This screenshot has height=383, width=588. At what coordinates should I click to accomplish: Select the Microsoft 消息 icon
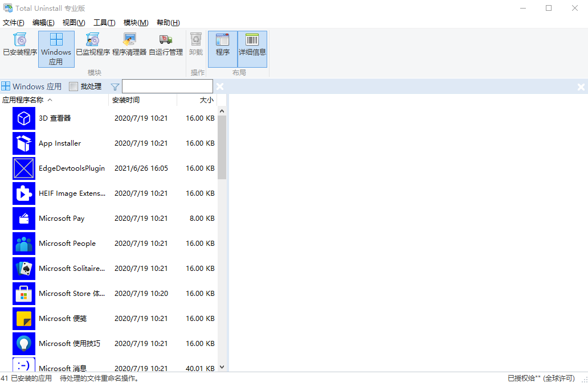[23, 365]
